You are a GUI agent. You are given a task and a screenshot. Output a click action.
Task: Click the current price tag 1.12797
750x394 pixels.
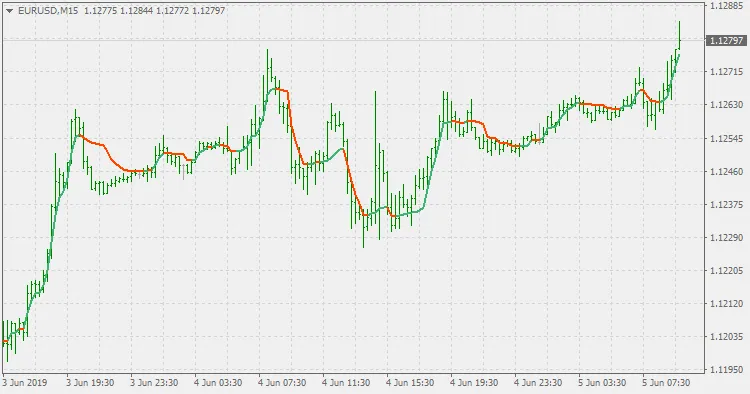pos(726,41)
